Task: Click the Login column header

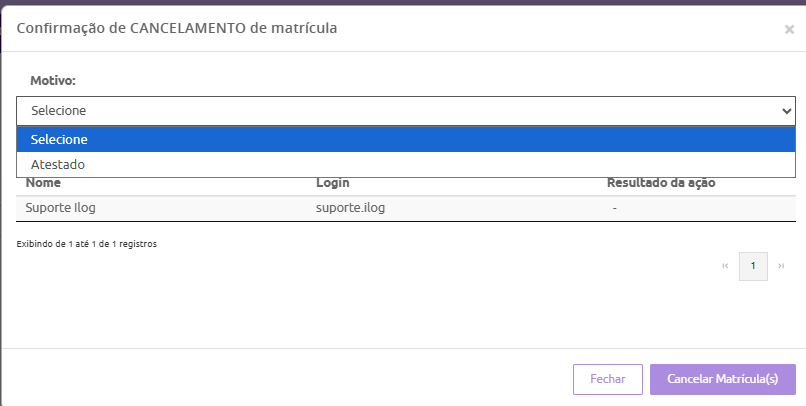Action: click(x=332, y=183)
